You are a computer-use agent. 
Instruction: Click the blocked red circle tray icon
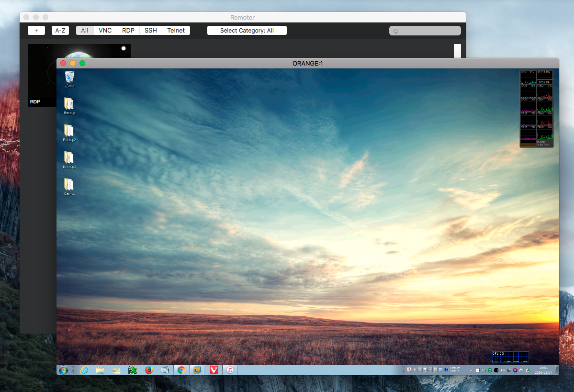click(515, 370)
